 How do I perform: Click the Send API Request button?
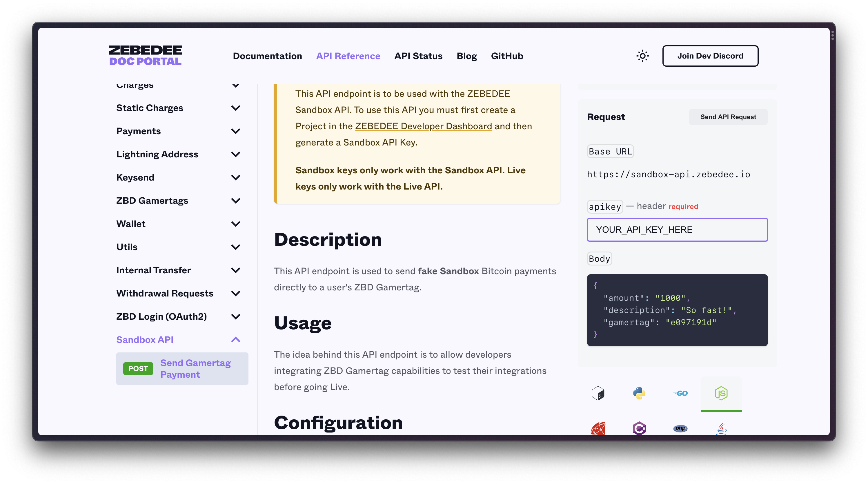click(x=728, y=116)
